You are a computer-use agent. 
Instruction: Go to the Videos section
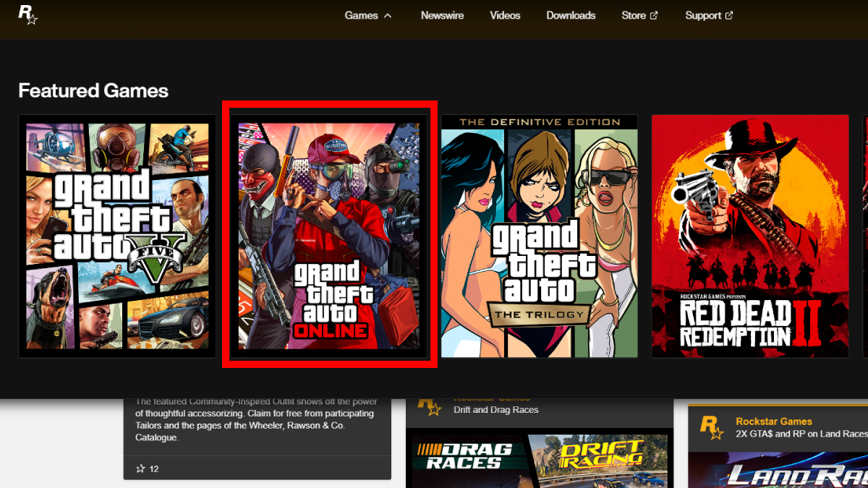click(x=505, y=15)
